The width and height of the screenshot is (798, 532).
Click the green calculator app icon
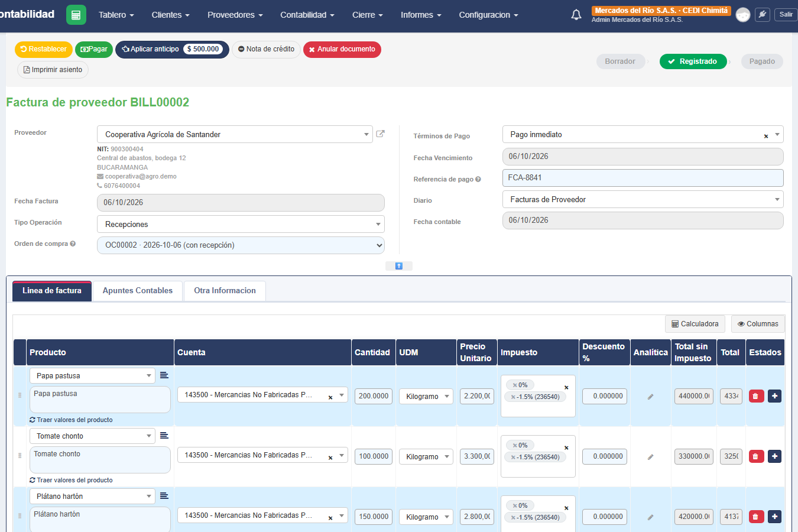pyautogui.click(x=76, y=15)
